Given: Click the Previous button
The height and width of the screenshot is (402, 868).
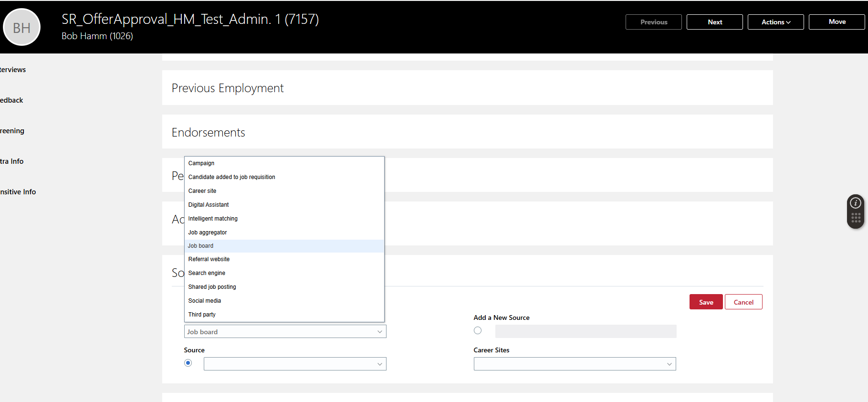Looking at the screenshot, I should click(x=653, y=22).
